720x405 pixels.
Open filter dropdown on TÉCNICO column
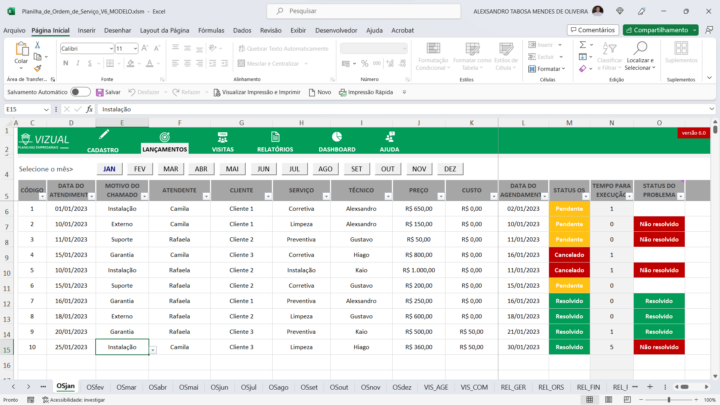point(386,197)
